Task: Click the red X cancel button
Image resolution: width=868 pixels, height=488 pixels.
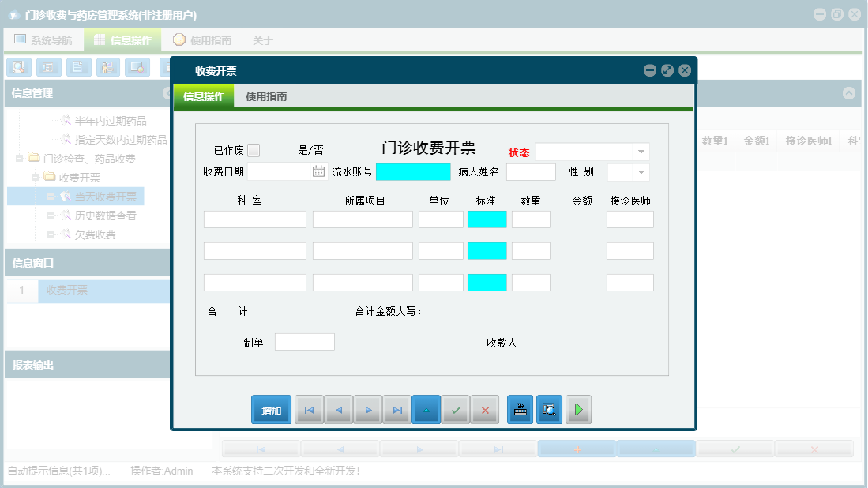Action: tap(485, 410)
